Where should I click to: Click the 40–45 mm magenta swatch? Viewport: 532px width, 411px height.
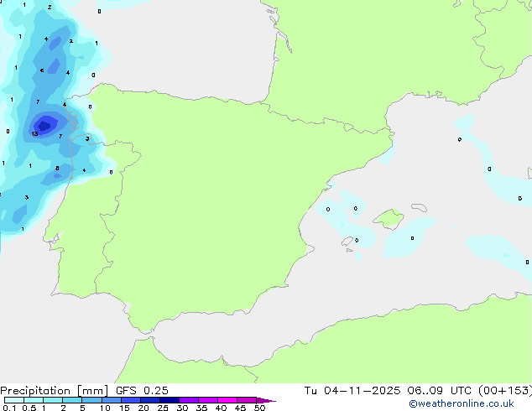pos(227,400)
